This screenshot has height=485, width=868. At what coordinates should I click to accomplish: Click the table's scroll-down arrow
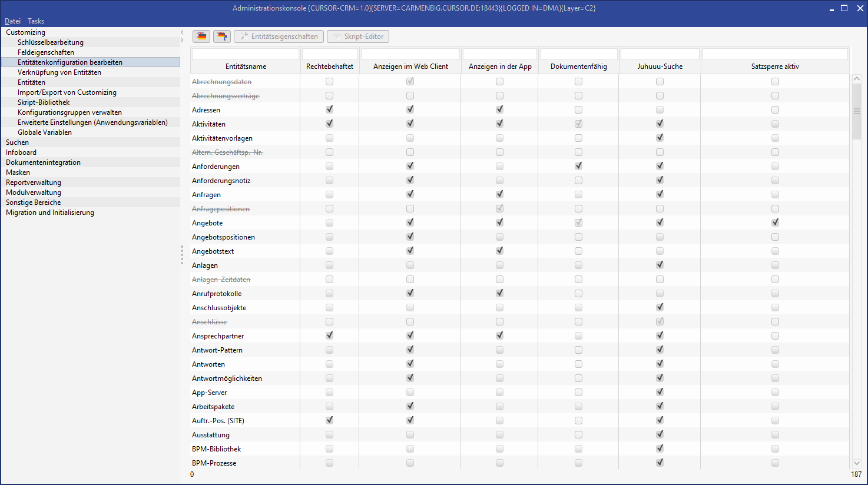(857, 463)
